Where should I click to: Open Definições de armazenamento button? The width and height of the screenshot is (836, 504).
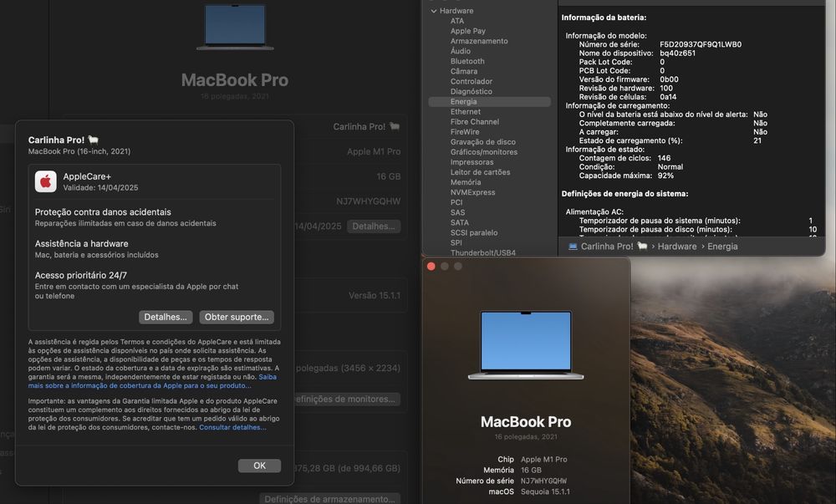tap(330, 499)
